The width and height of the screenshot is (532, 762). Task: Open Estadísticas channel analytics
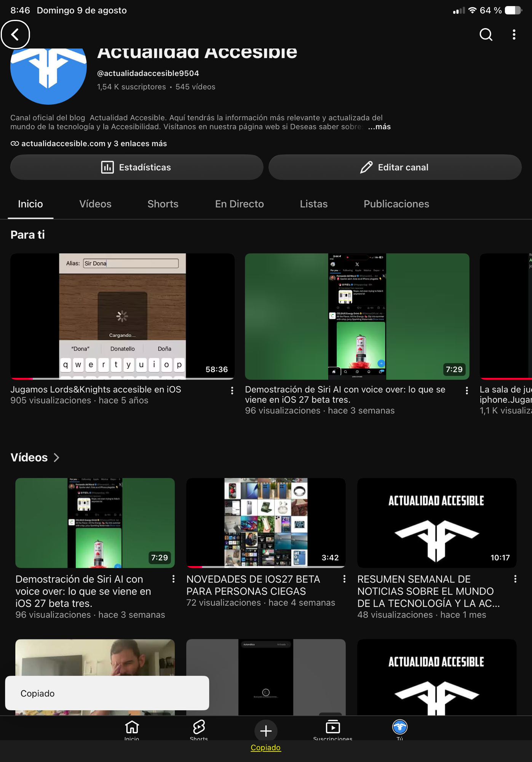[x=137, y=167]
